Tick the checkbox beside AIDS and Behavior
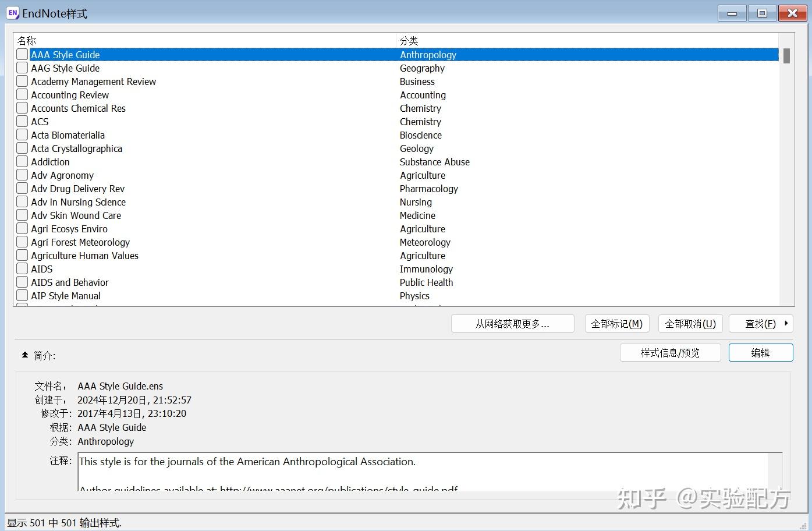 point(22,282)
